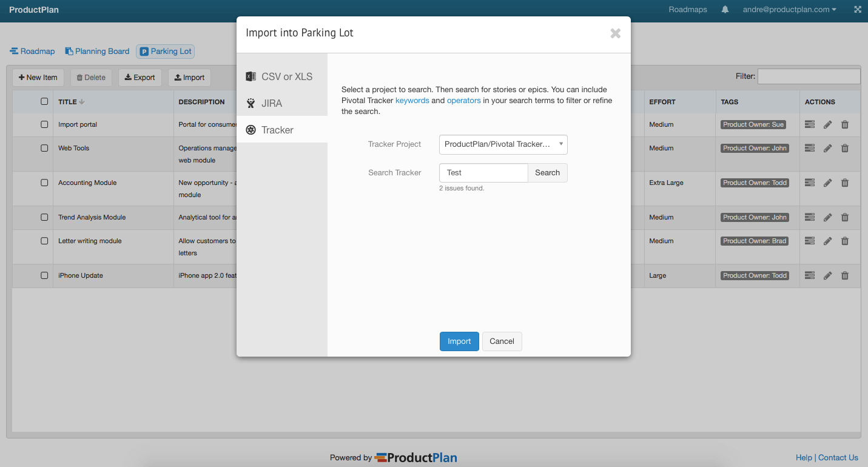Click the New Item toolbar button

(x=38, y=78)
